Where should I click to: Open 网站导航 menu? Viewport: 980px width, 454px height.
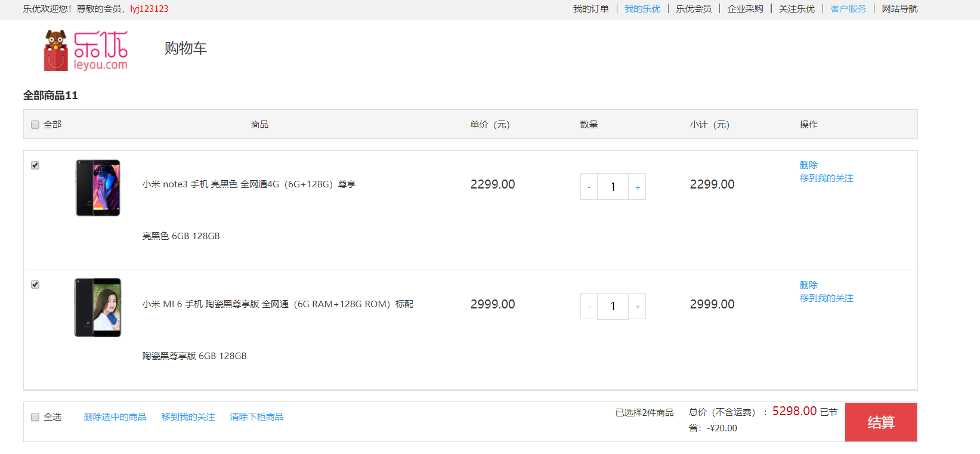899,9
